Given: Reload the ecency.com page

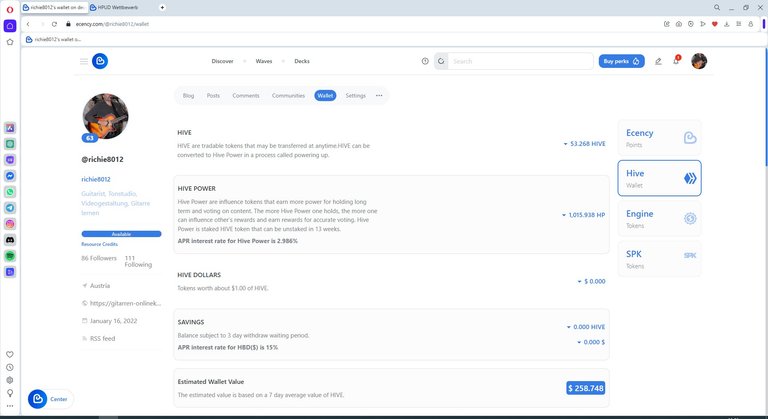Looking at the screenshot, I should pyautogui.click(x=54, y=24).
